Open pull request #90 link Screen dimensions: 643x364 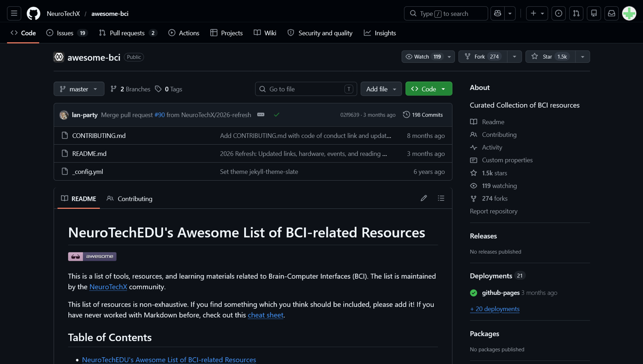click(x=159, y=115)
